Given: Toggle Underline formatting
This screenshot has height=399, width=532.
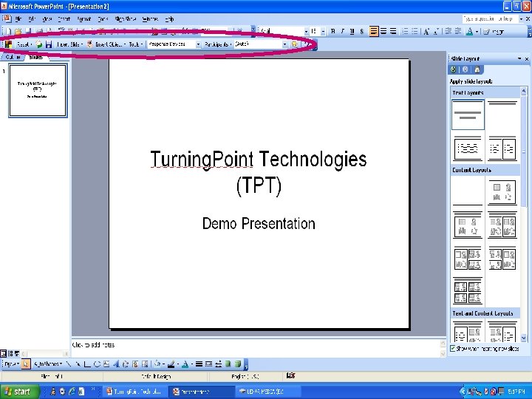Looking at the screenshot, I should (352, 32).
